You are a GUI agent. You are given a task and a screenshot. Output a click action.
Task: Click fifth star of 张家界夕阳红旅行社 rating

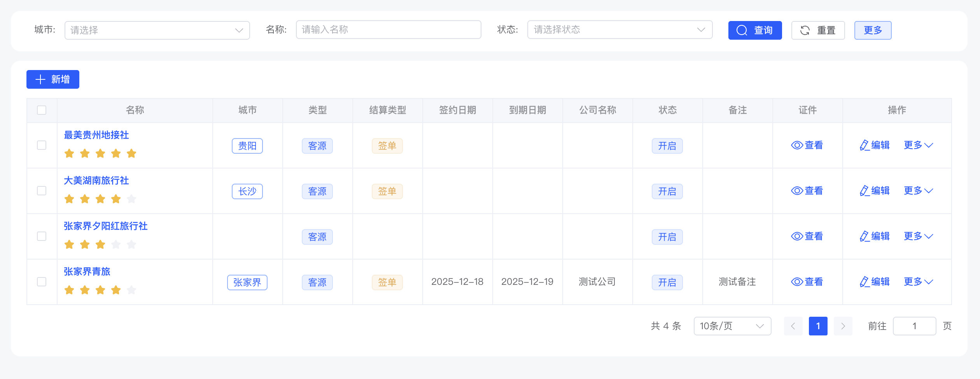click(131, 244)
